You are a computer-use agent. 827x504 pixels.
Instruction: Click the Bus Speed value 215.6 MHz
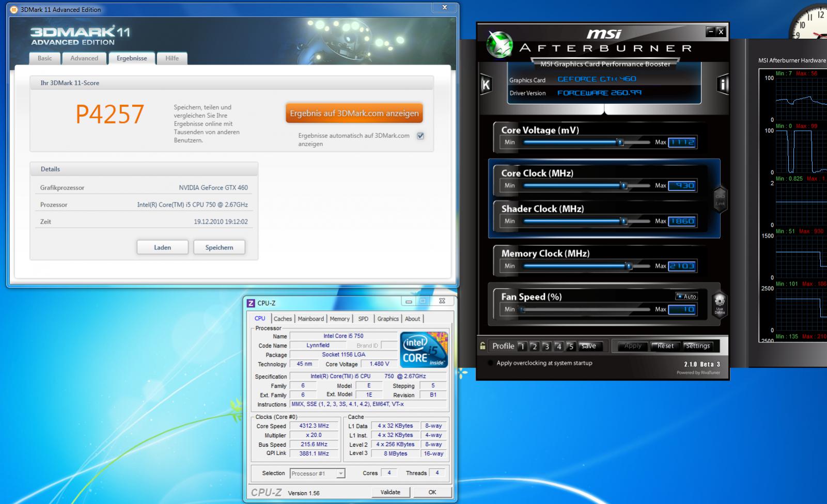314,445
